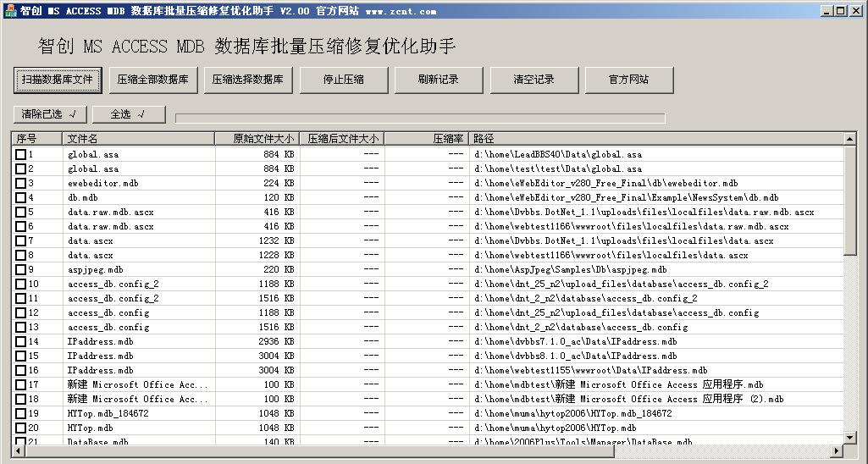Click the compression progress bar

(x=420, y=118)
